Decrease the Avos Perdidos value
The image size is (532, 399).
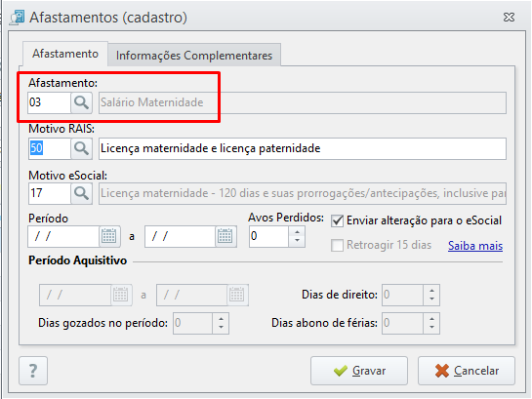297,241
